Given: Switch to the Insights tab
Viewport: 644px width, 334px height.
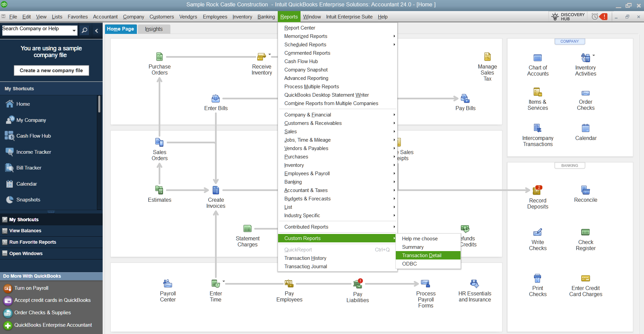Looking at the screenshot, I should click(154, 29).
